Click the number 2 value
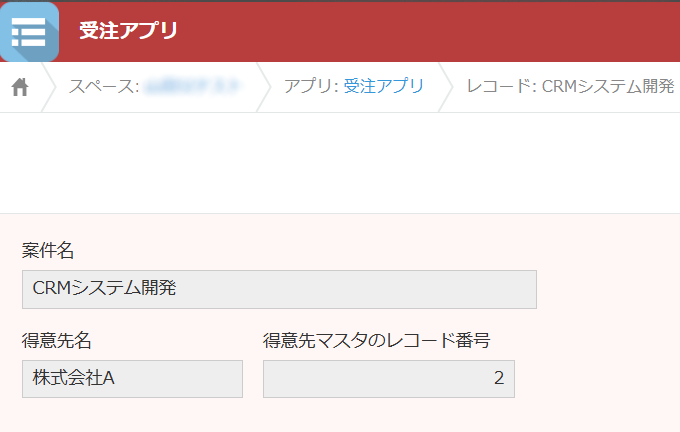This screenshot has width=680, height=432. tap(499, 378)
